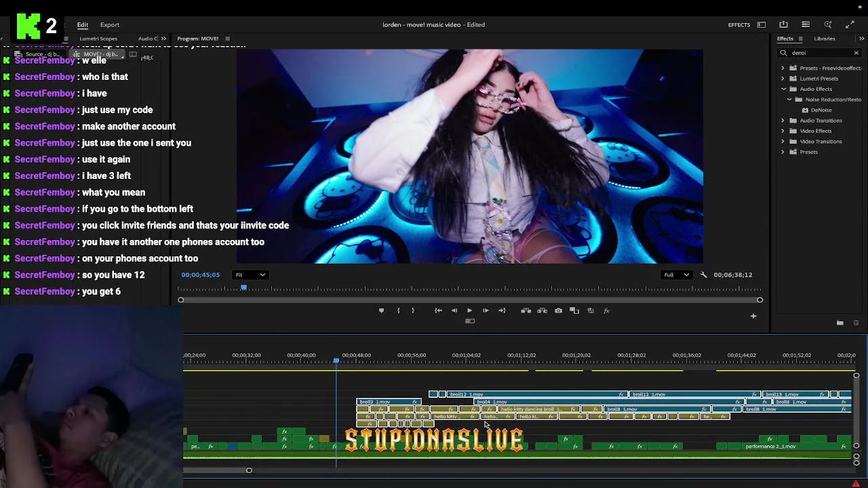Screen dimensions: 868x488
Task: Open the search help icon
Action: (x=828, y=24)
